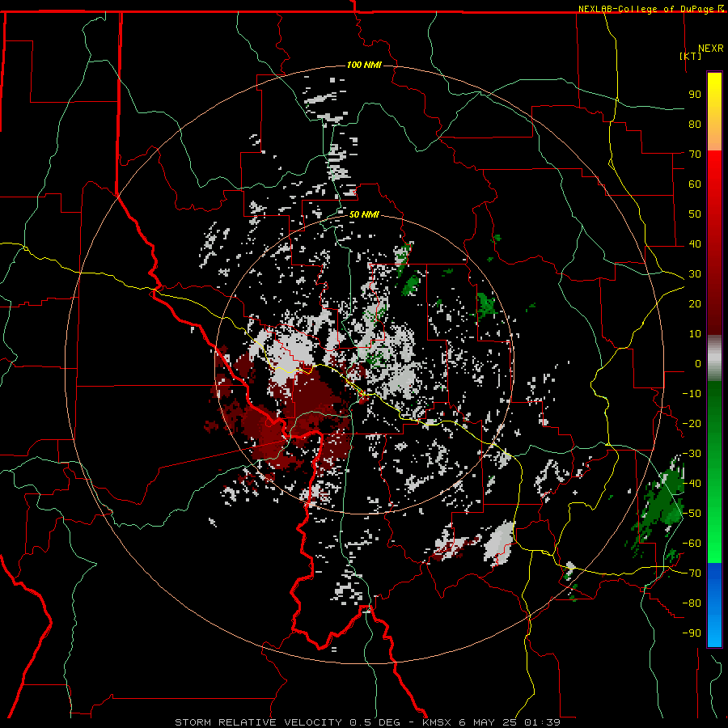The height and width of the screenshot is (728, 728).
Task: Pick the gray zero-velocity color bar segment
Action: point(714,358)
